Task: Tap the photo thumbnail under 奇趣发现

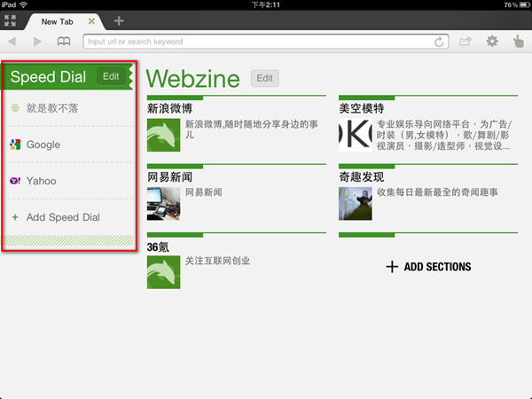Action: [356, 204]
